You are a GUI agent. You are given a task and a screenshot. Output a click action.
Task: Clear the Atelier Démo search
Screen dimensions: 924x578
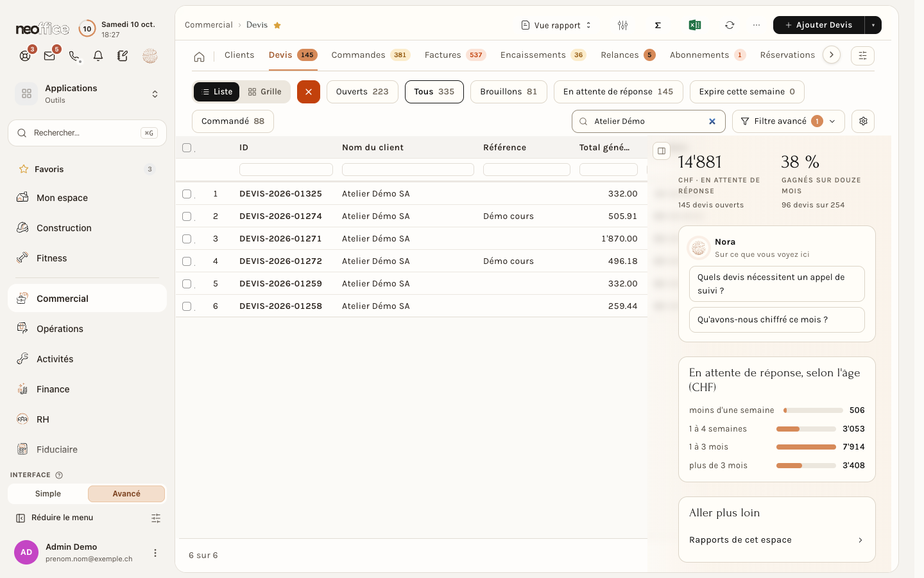pos(712,121)
